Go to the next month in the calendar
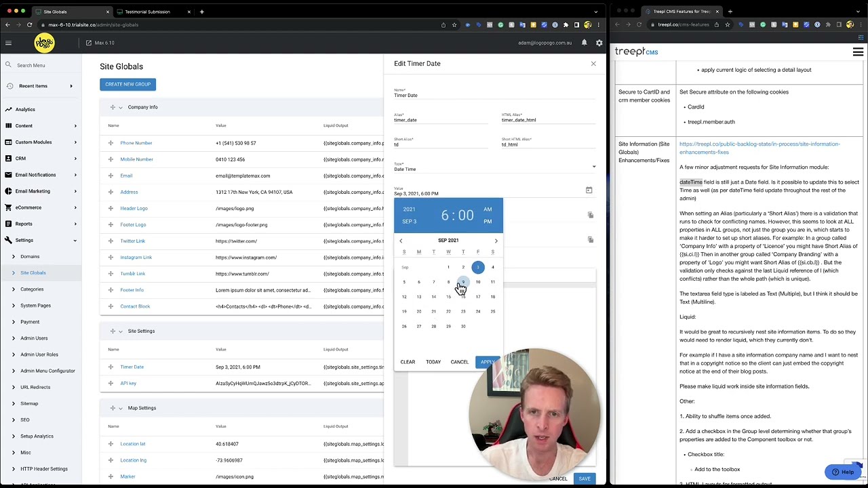Viewport: 868px width, 488px height. (496, 241)
